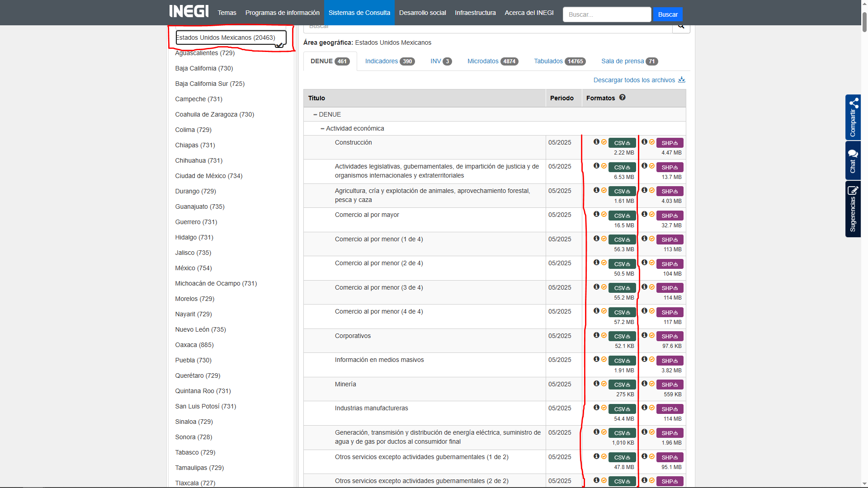Collapse the DENUE tree node
This screenshot has height=488, width=868.
pyautogui.click(x=315, y=115)
